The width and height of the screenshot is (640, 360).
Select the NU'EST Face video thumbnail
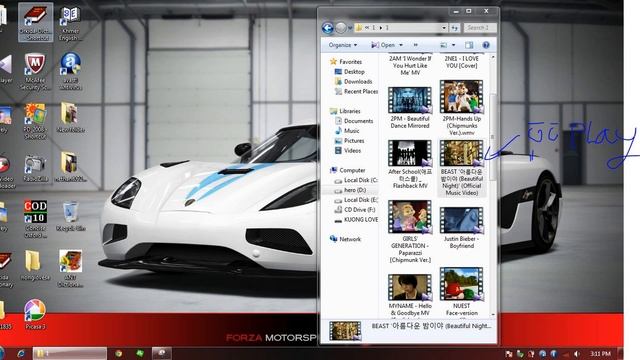461,284
